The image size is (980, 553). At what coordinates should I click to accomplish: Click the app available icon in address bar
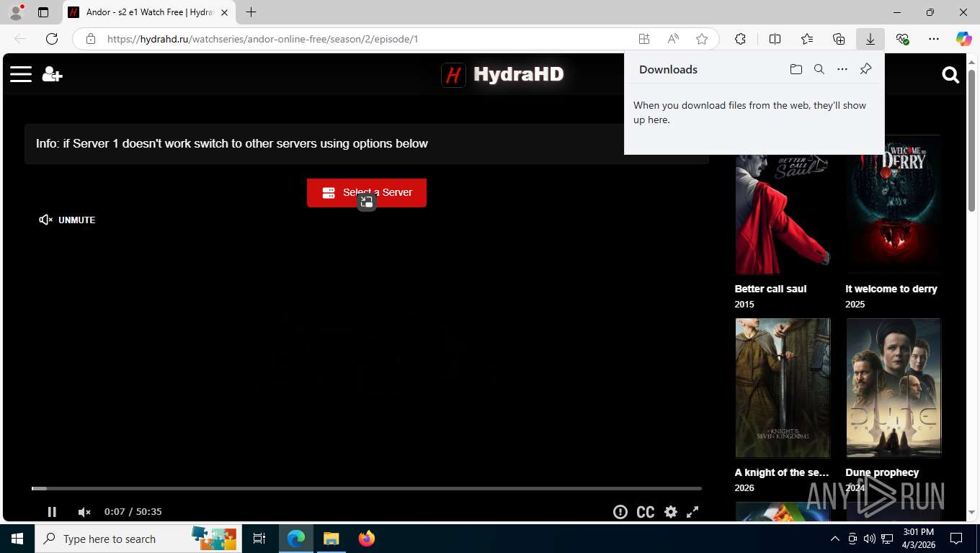(644, 39)
